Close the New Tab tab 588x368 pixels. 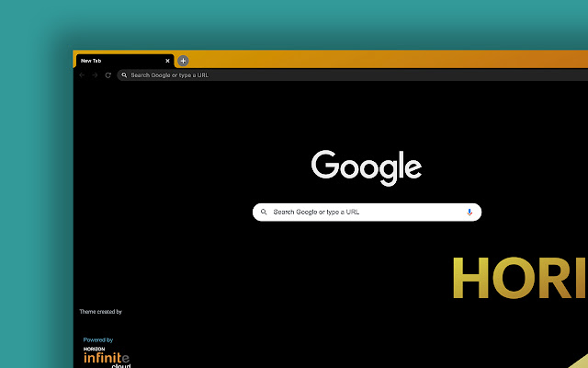(167, 61)
